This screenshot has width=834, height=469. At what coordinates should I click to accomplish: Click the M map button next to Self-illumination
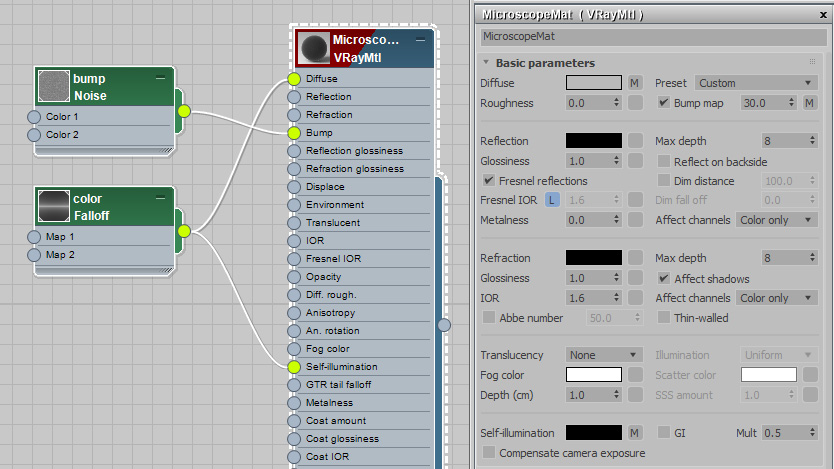pos(635,433)
